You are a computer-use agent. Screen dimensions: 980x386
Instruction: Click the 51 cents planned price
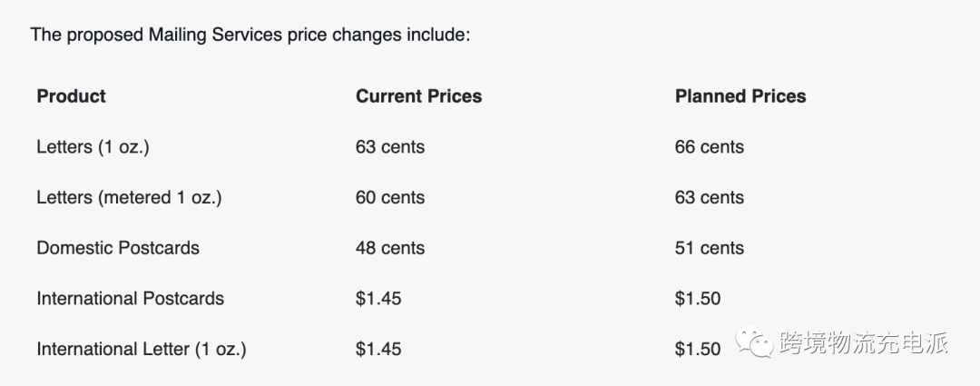pyautogui.click(x=710, y=248)
